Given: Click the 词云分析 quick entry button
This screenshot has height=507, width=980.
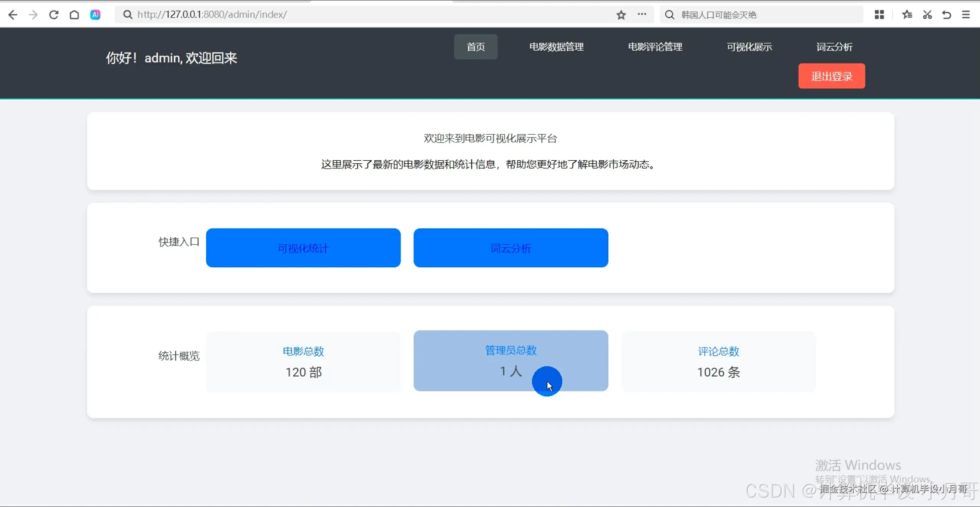Looking at the screenshot, I should point(510,248).
